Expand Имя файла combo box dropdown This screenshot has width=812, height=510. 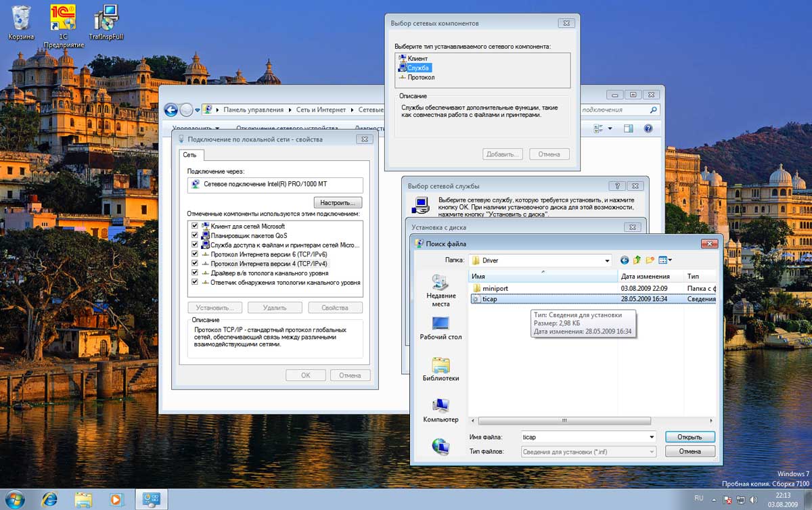coord(651,437)
